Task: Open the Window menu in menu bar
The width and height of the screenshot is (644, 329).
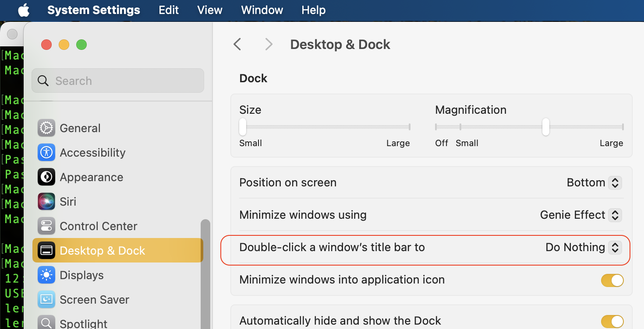Action: coord(262,10)
